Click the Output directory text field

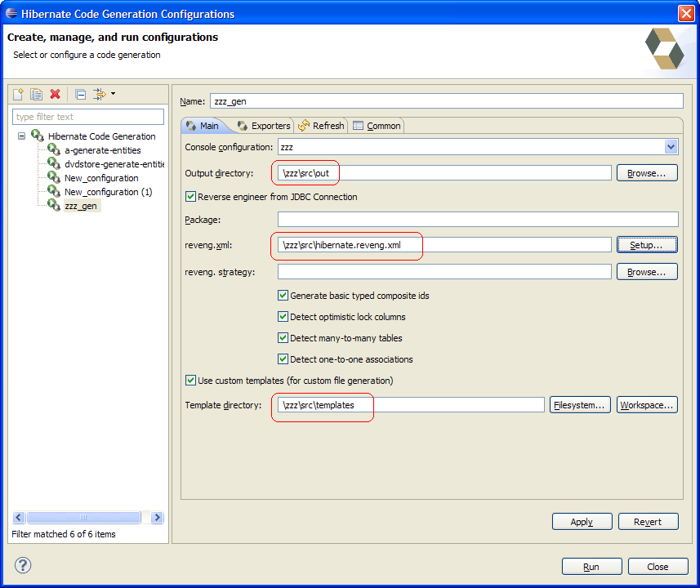pos(444,173)
